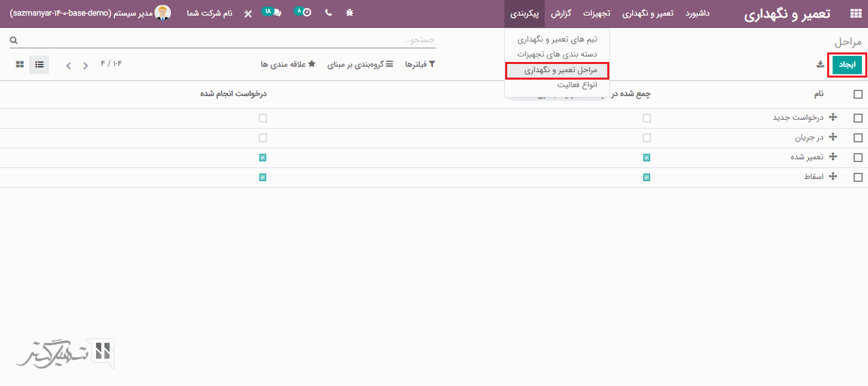Select the اسقاط row checkbox

(858, 177)
